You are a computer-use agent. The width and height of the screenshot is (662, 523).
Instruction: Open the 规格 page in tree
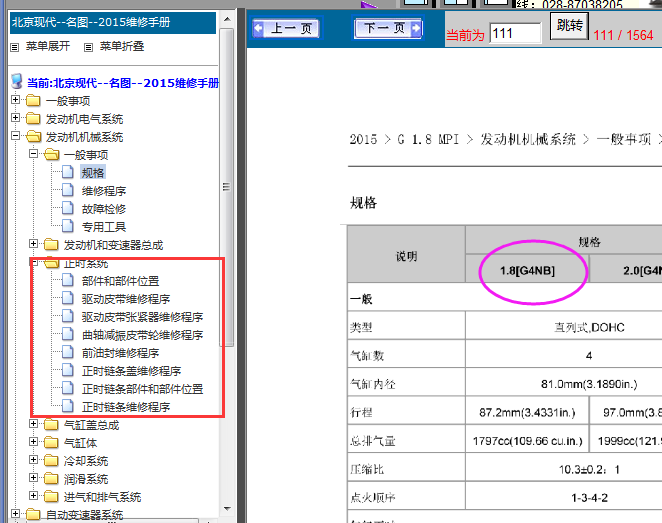tap(93, 173)
